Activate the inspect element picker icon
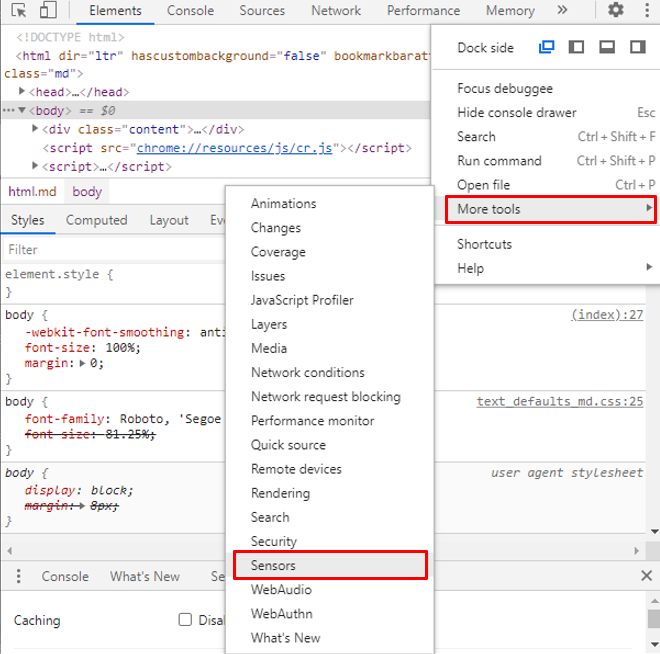Screen dimensions: 660x654 (x=19, y=10)
